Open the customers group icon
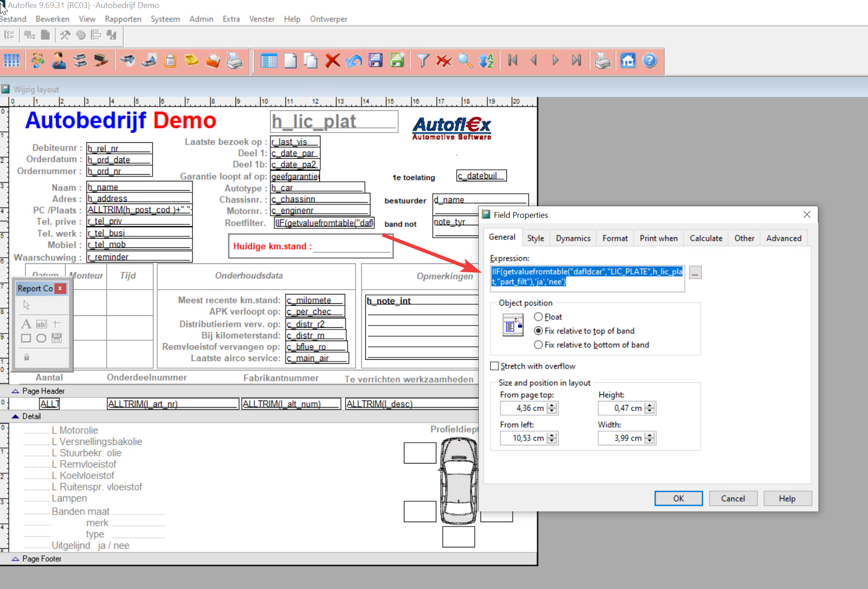Image resolution: width=868 pixels, height=589 pixels. (x=38, y=60)
